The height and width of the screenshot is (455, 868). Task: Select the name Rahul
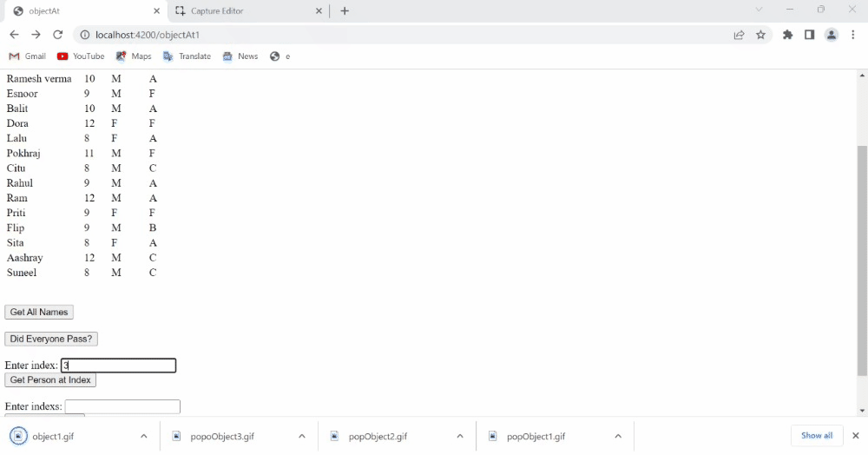pos(20,183)
